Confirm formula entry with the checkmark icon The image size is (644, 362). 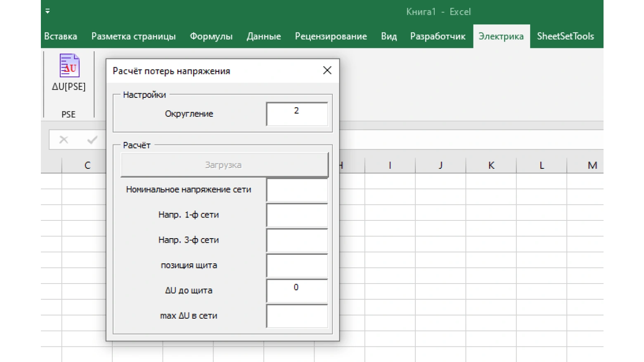point(92,140)
